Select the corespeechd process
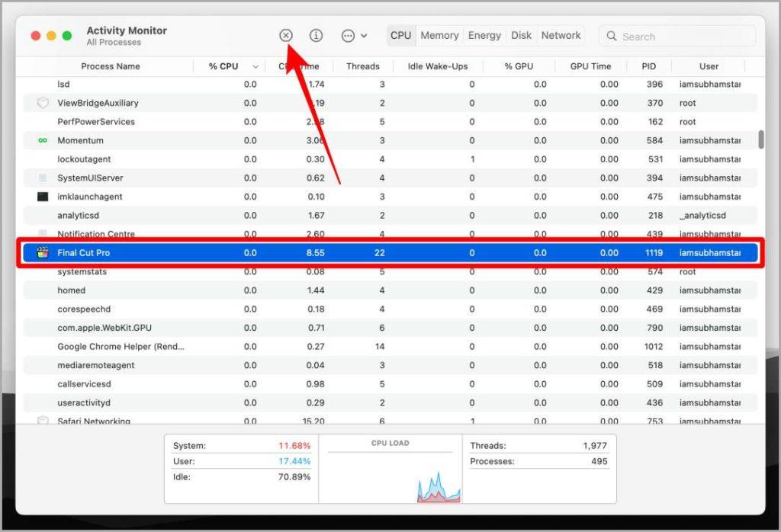Viewport: 781px width, 532px height. (84, 309)
